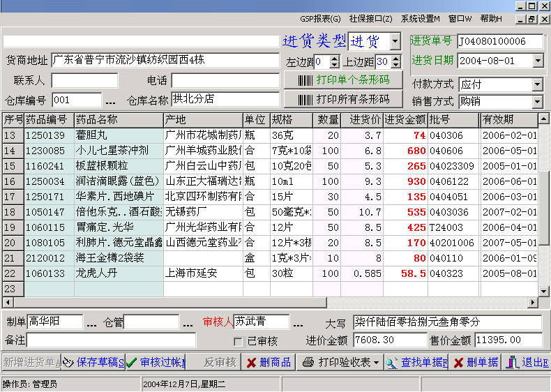Click the 删商品 button
The image size is (551, 392).
point(269,363)
